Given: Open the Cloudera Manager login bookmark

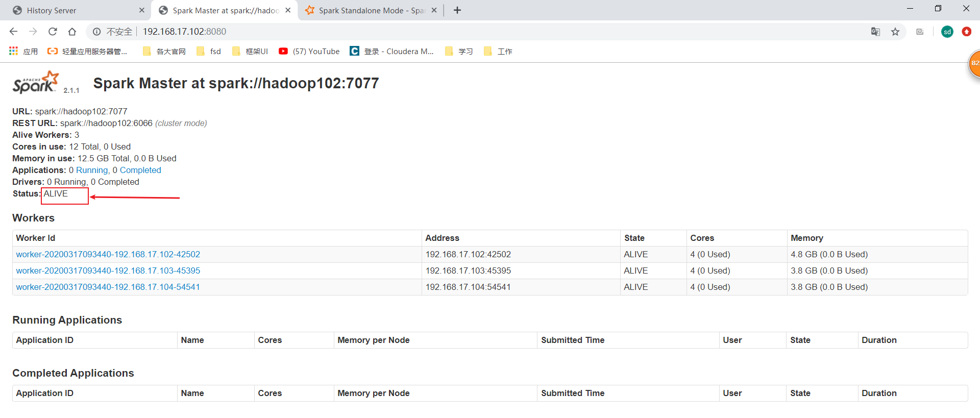Looking at the screenshot, I should click(x=392, y=51).
